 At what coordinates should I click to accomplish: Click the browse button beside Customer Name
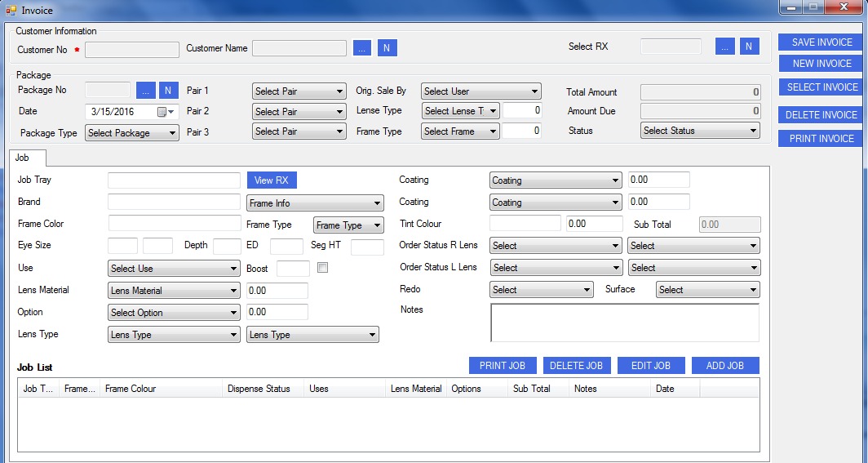[361, 48]
